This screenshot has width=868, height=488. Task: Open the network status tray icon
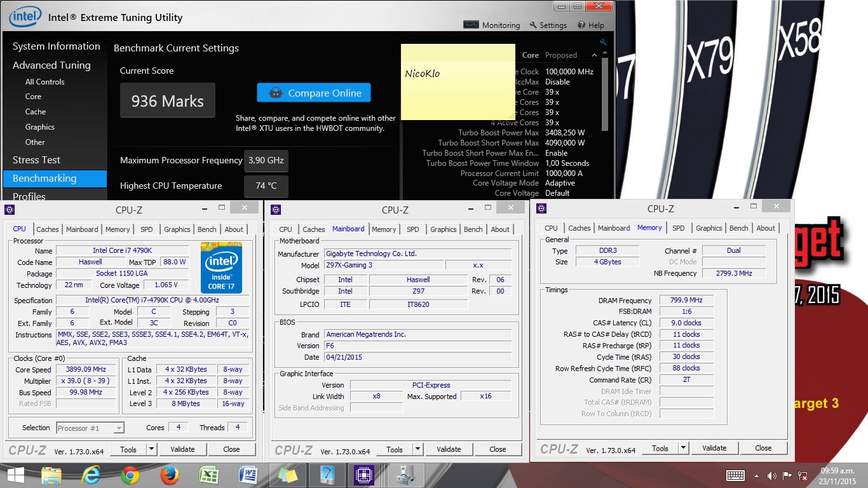click(803, 475)
